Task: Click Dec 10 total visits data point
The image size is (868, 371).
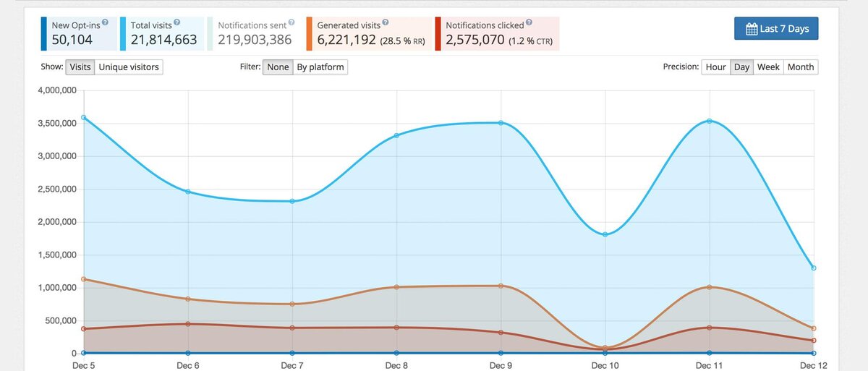Action: (x=605, y=234)
